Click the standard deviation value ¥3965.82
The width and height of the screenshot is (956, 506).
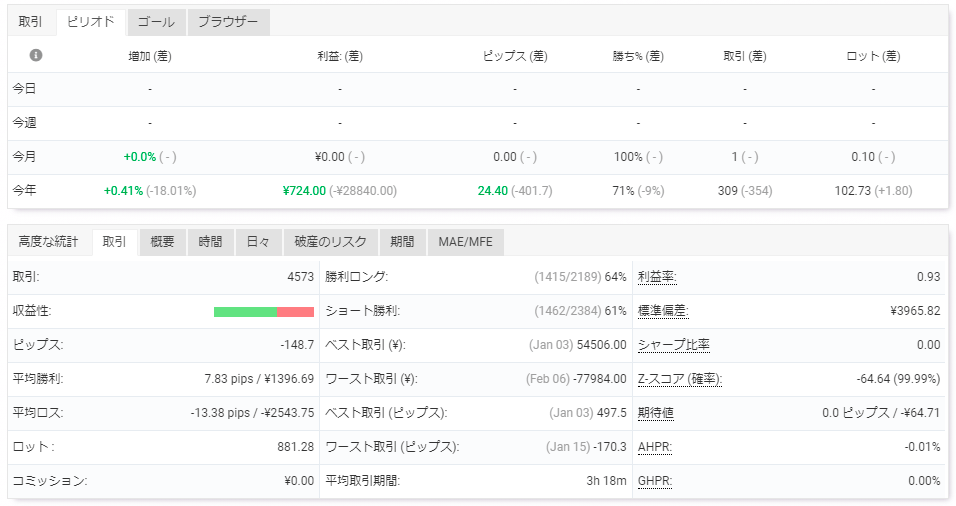[915, 311]
